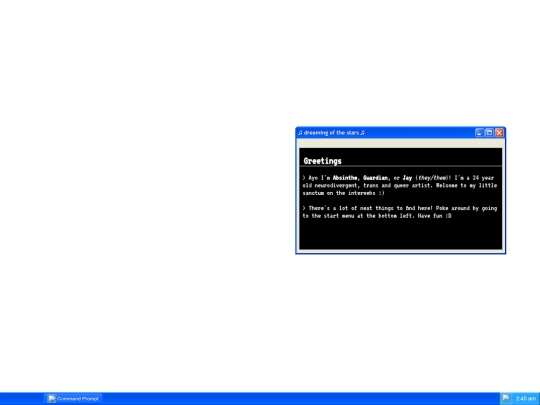Click the music note icon before window title
540x405 pixels.
pos(300,133)
